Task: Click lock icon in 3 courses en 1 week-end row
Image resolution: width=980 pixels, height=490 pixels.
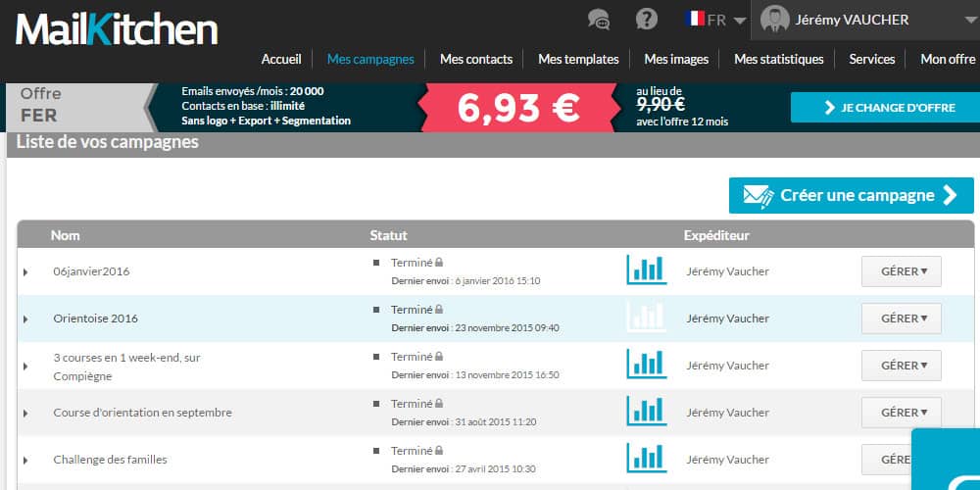Action: (x=439, y=357)
